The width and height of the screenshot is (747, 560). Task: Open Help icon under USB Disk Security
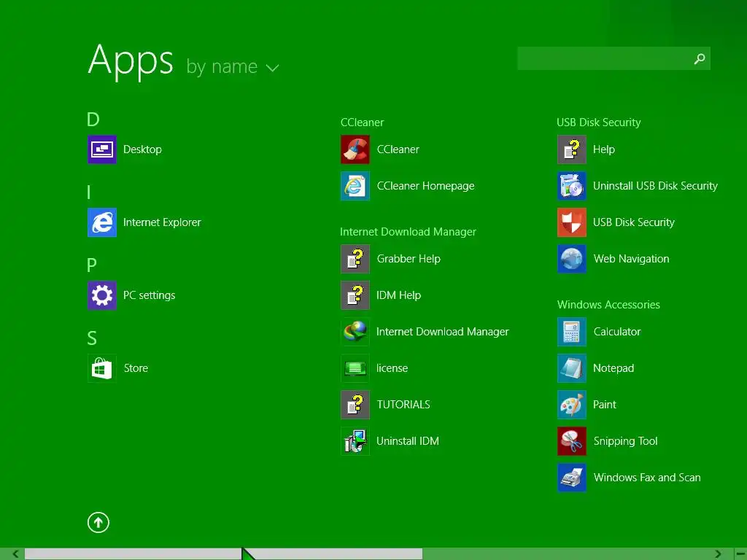click(572, 149)
